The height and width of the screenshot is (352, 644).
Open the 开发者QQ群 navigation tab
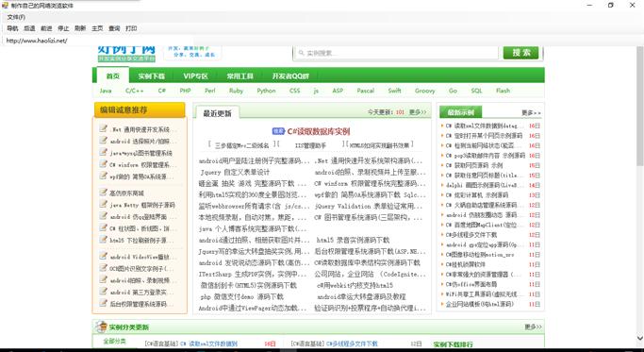click(290, 76)
